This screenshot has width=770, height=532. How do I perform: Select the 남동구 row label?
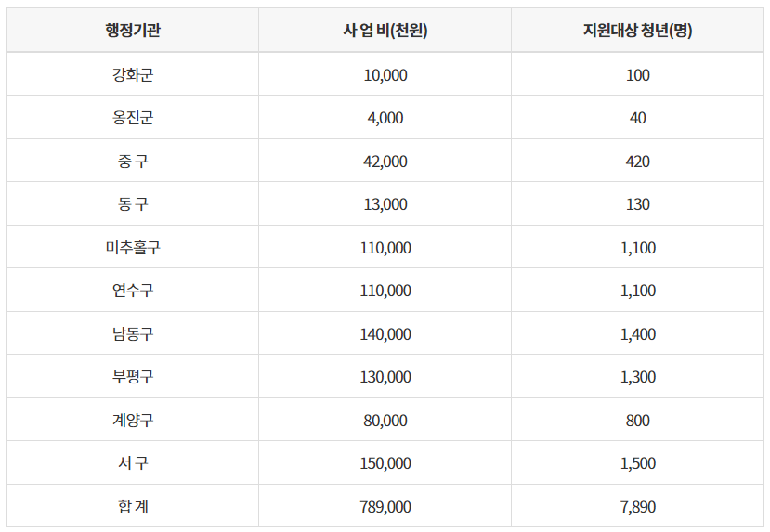coord(133,333)
